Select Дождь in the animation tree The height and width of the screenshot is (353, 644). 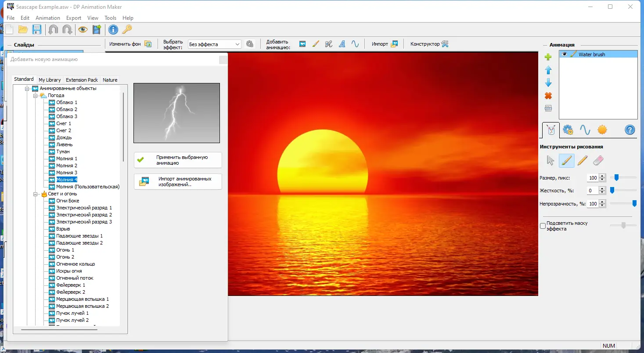pos(64,137)
